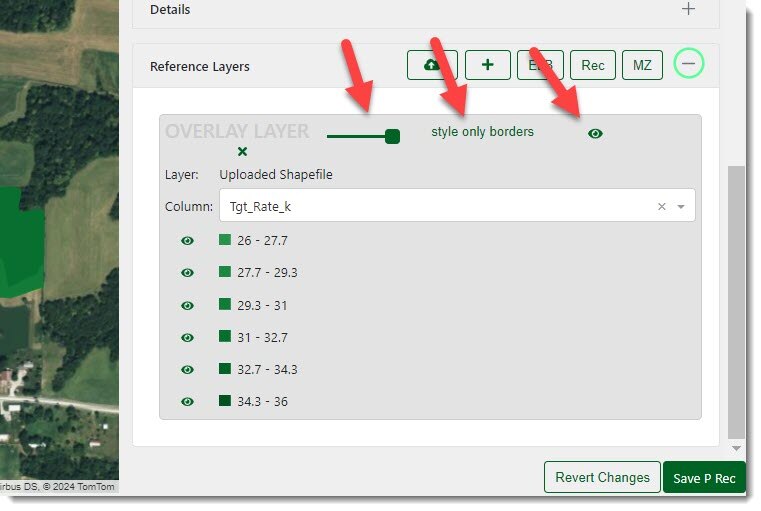Click the overlay opacity slider handle
761x511 pixels.
click(x=392, y=136)
